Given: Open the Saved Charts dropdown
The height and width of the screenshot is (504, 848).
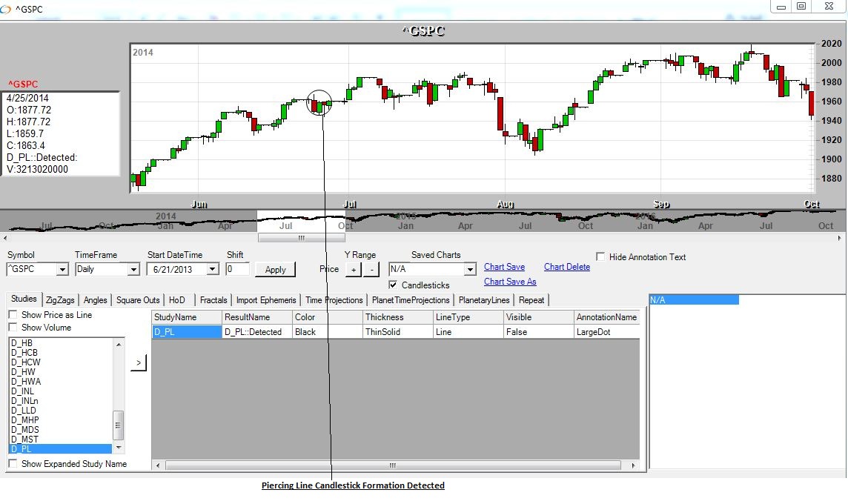Looking at the screenshot, I should [x=469, y=270].
